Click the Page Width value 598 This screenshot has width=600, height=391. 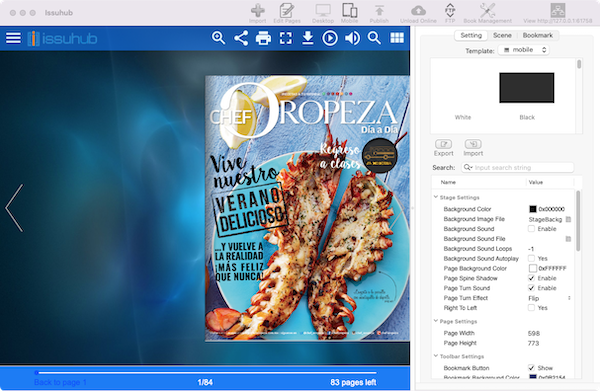click(x=533, y=333)
